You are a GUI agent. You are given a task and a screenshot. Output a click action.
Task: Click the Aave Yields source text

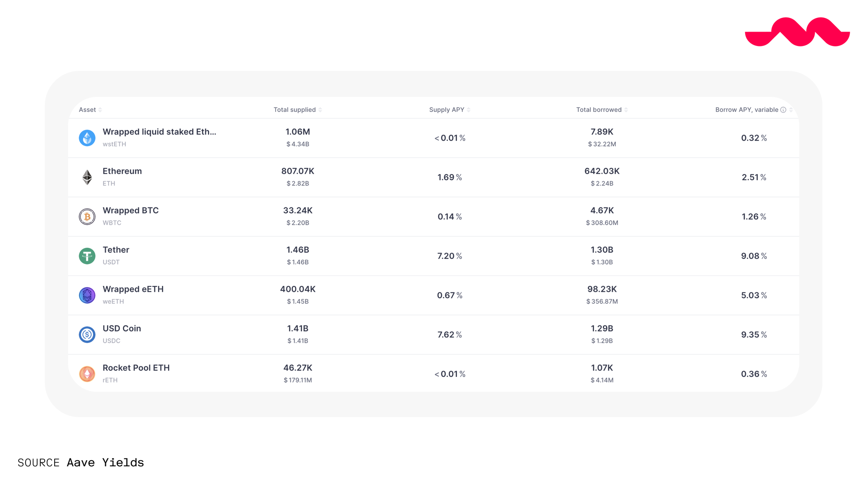(105, 462)
